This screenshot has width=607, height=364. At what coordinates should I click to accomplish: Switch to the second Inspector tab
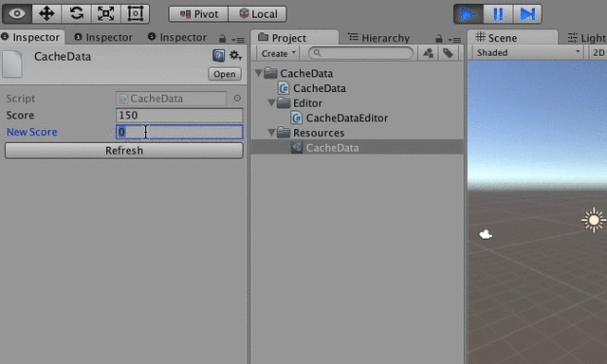click(x=103, y=37)
